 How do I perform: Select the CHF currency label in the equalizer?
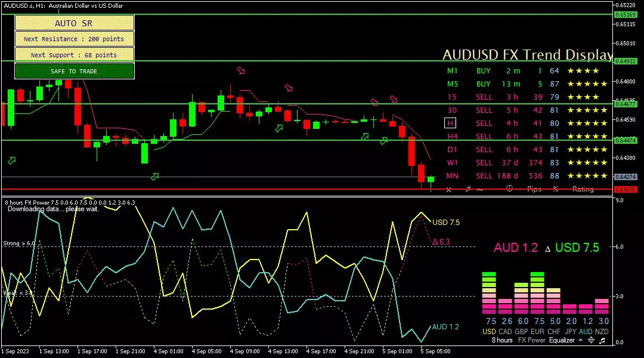[553, 331]
